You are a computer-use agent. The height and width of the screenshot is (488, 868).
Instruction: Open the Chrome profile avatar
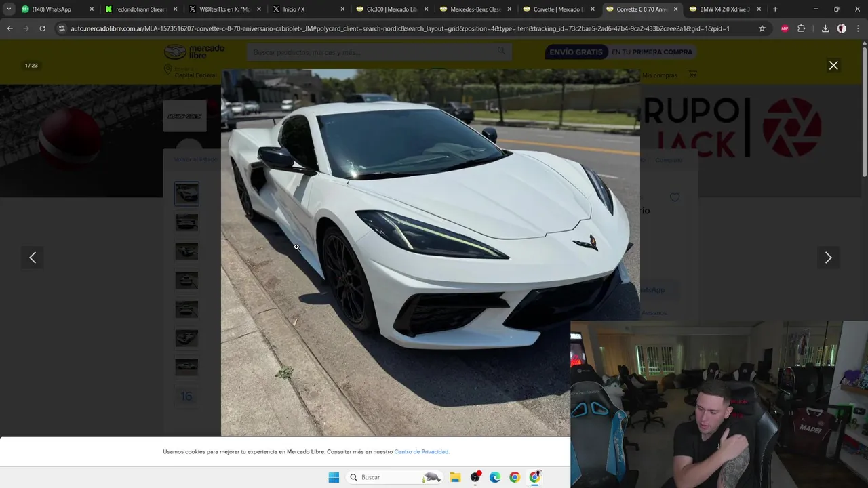(842, 28)
